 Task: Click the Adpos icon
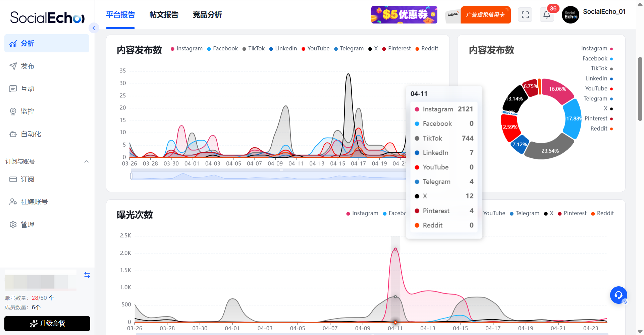[453, 15]
